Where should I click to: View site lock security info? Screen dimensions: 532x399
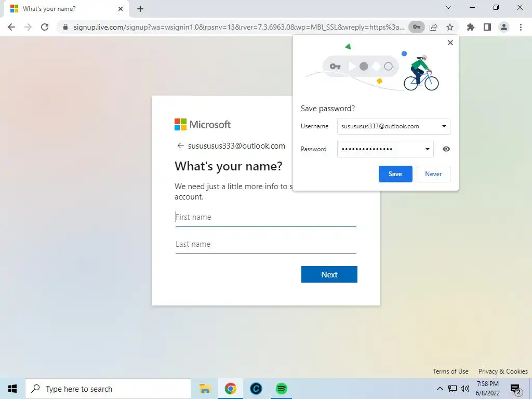pyautogui.click(x=65, y=27)
